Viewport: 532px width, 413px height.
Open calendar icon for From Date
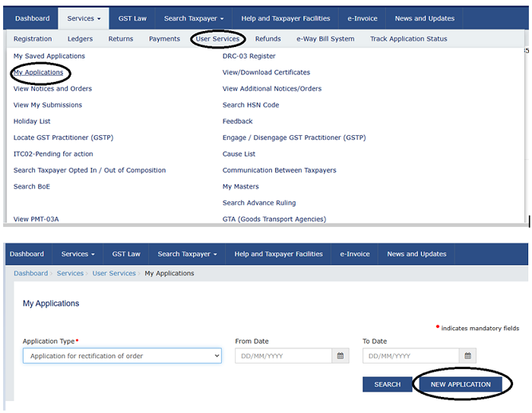point(340,356)
